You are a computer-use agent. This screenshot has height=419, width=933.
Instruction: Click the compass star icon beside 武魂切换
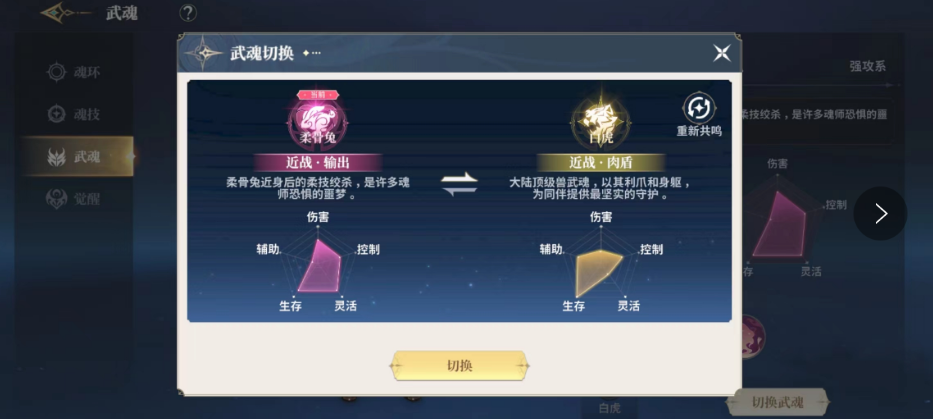pyautogui.click(x=205, y=52)
